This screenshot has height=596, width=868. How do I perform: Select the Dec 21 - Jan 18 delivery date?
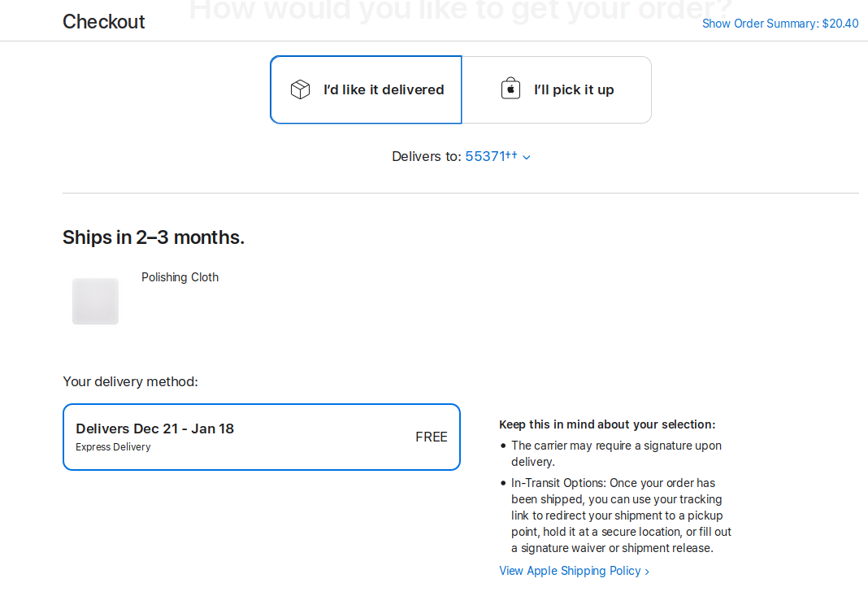[154, 429]
